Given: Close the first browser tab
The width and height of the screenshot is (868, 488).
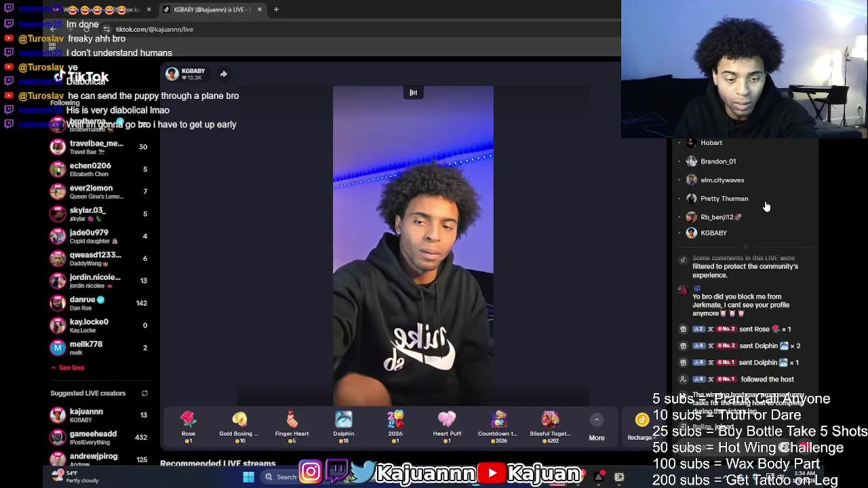Looking at the screenshot, I should tap(149, 9).
